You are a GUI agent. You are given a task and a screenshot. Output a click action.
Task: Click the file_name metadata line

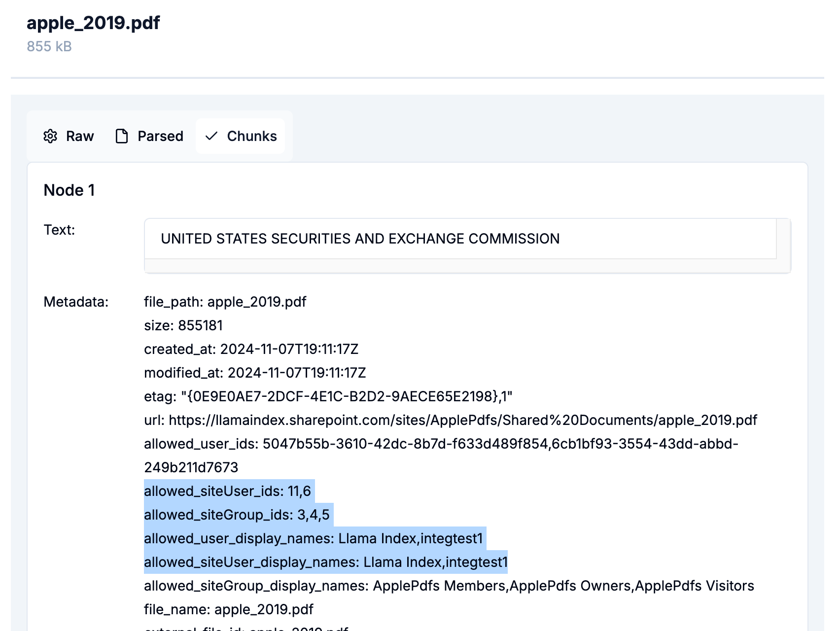coord(228,609)
